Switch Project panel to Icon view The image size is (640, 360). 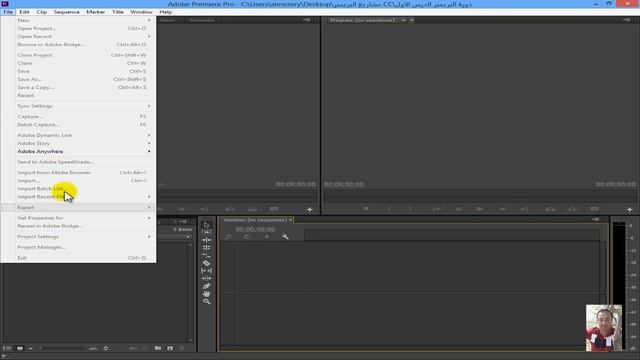pyautogui.click(x=20, y=348)
